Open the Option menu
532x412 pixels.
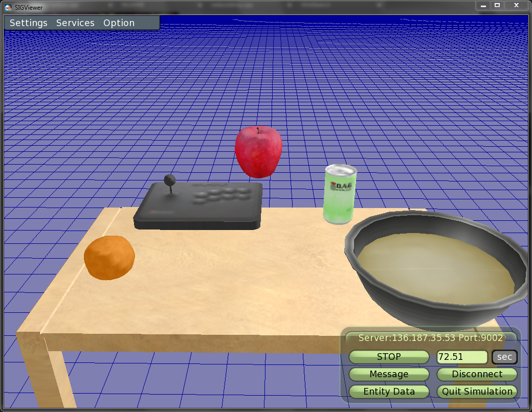(x=119, y=23)
